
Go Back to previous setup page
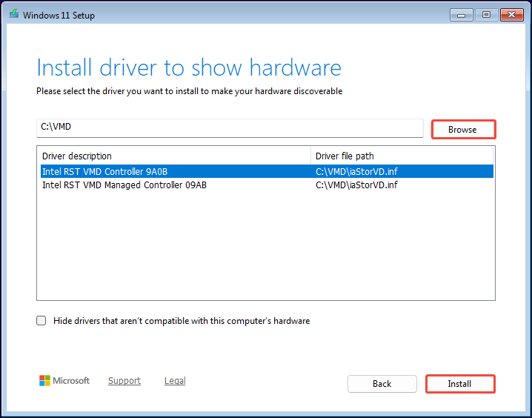[382, 384]
